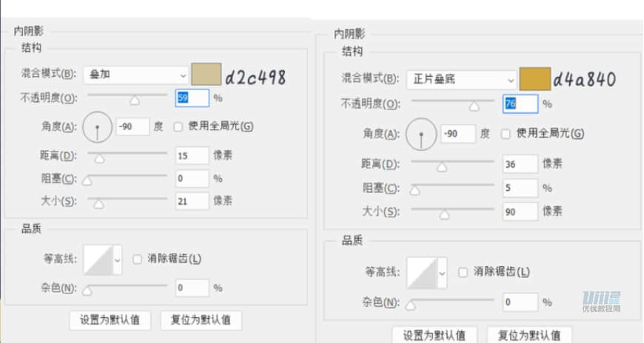Click the choke slider in right panel
The image size is (644, 343).
(452, 188)
